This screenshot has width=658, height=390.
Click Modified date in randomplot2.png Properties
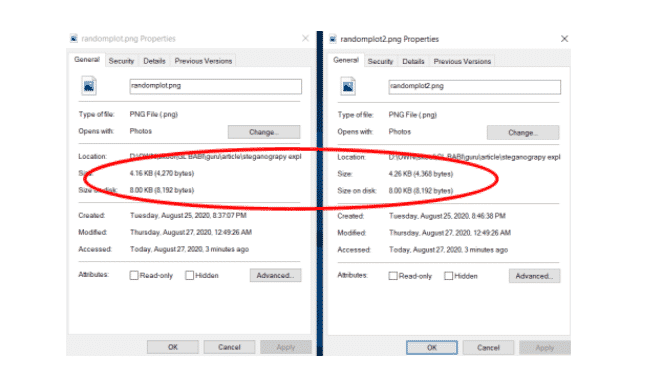(x=449, y=233)
